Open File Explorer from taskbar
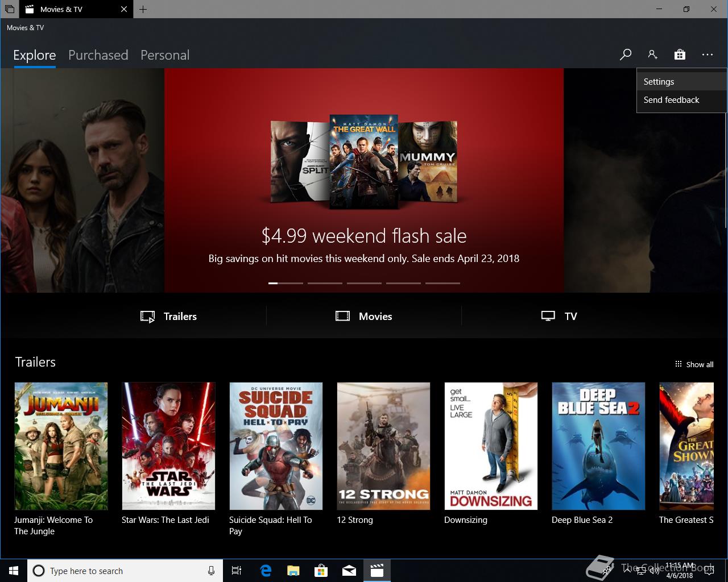 tap(293, 571)
